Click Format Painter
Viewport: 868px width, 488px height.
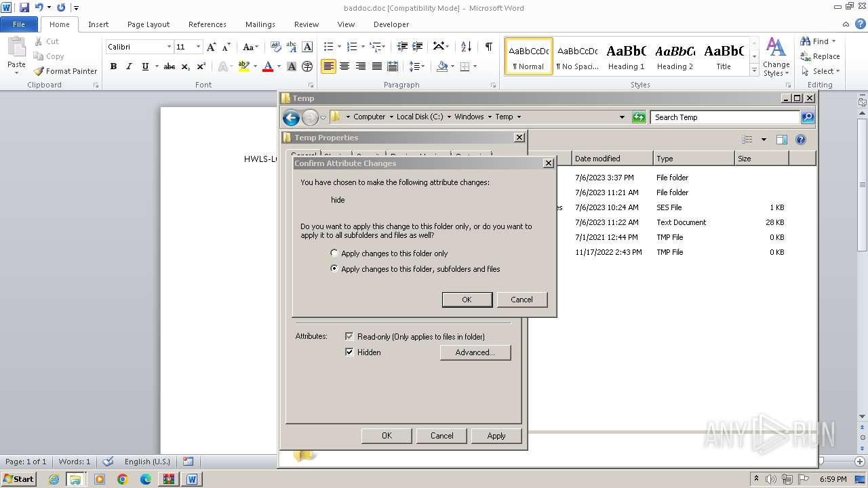(66, 71)
